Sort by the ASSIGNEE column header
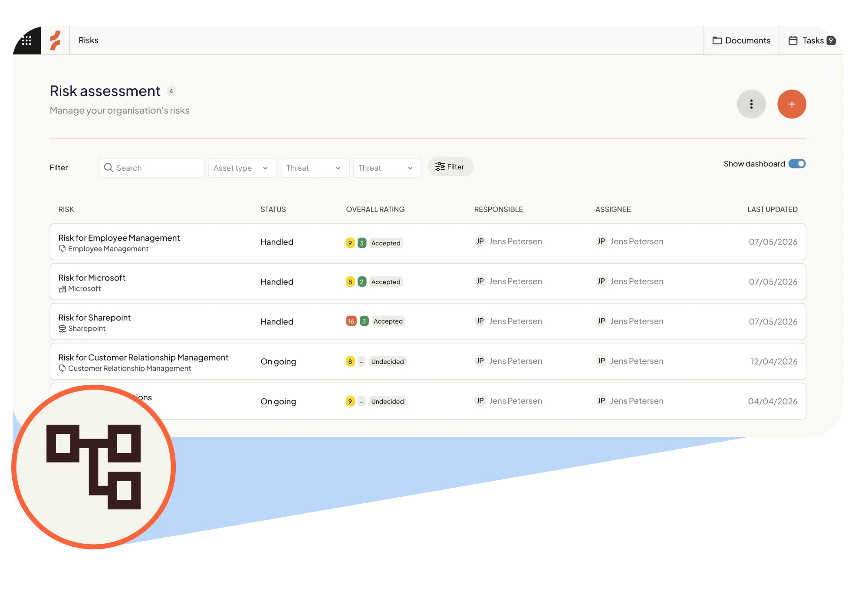 (x=613, y=209)
